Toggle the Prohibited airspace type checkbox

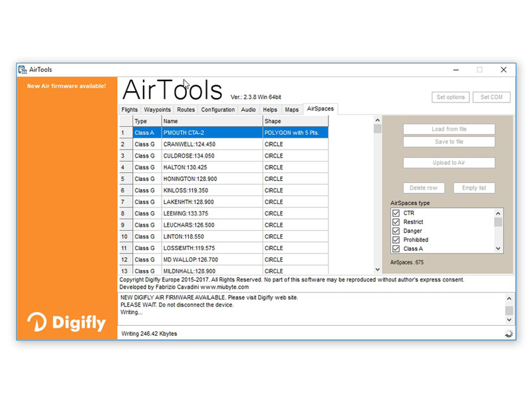[396, 239]
